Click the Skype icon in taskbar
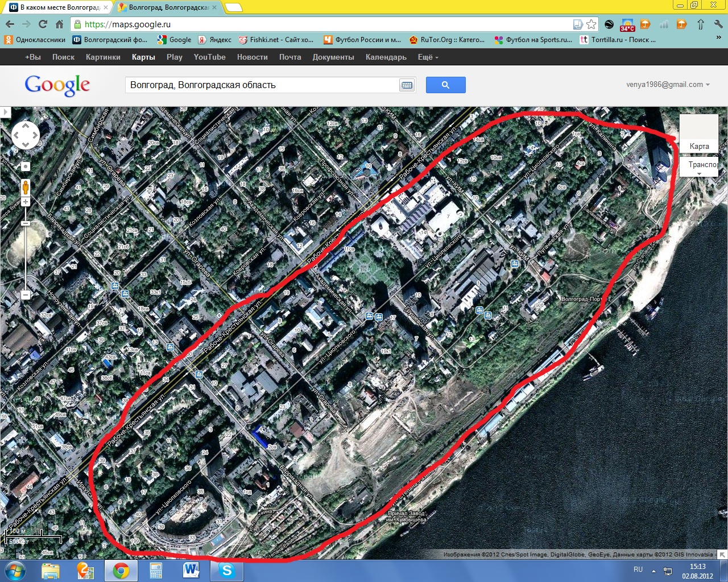Viewport: 728px width, 582px height. pyautogui.click(x=226, y=570)
